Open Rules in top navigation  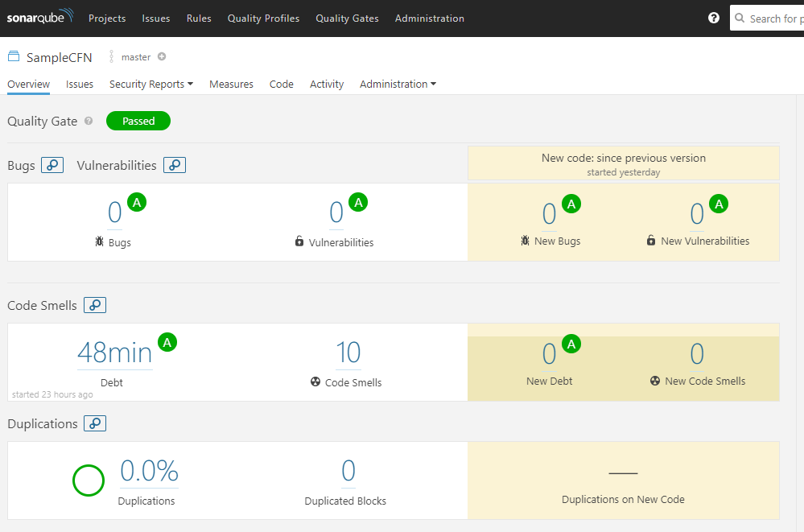(x=199, y=18)
